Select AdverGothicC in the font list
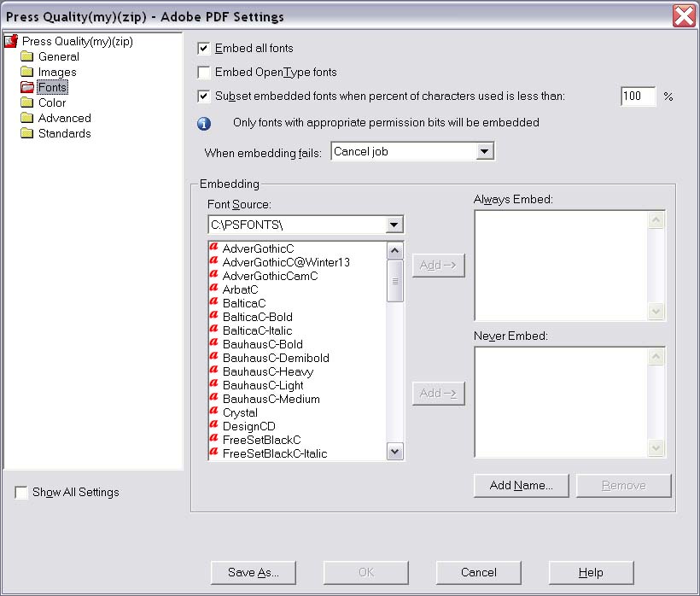Screen dimensions: 700x596 pyautogui.click(x=259, y=248)
